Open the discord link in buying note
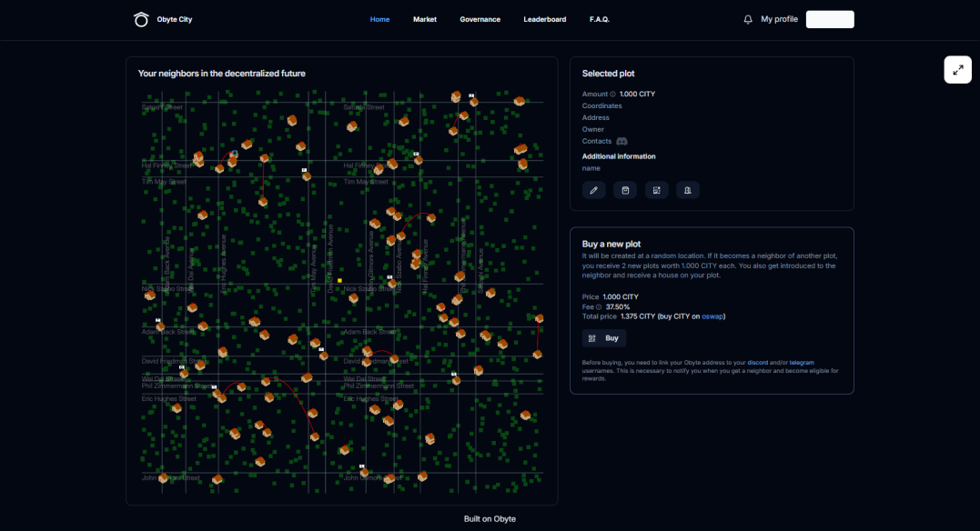Viewport: 980px width, 531px height. click(x=757, y=362)
